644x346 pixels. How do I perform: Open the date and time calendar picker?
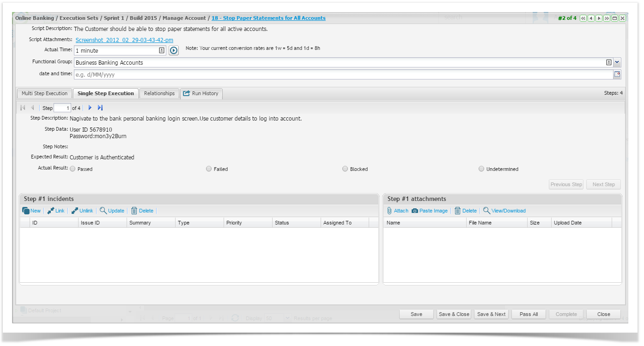617,74
